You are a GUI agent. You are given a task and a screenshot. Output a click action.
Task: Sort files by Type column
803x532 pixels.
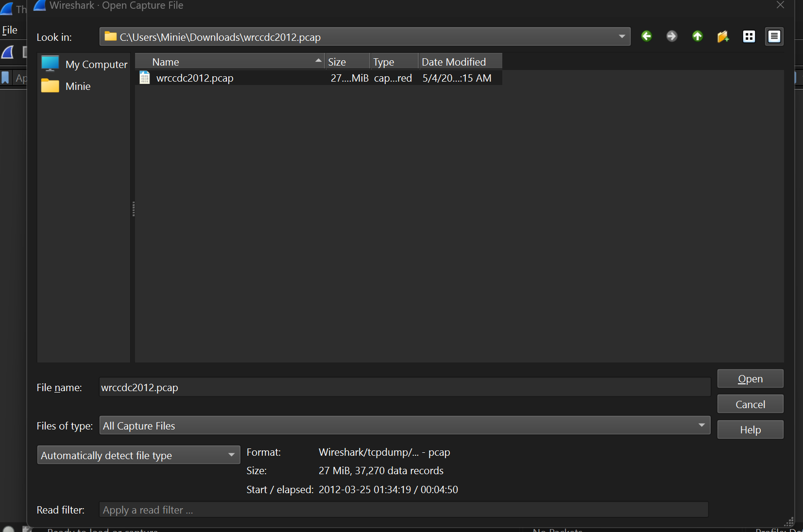394,62
